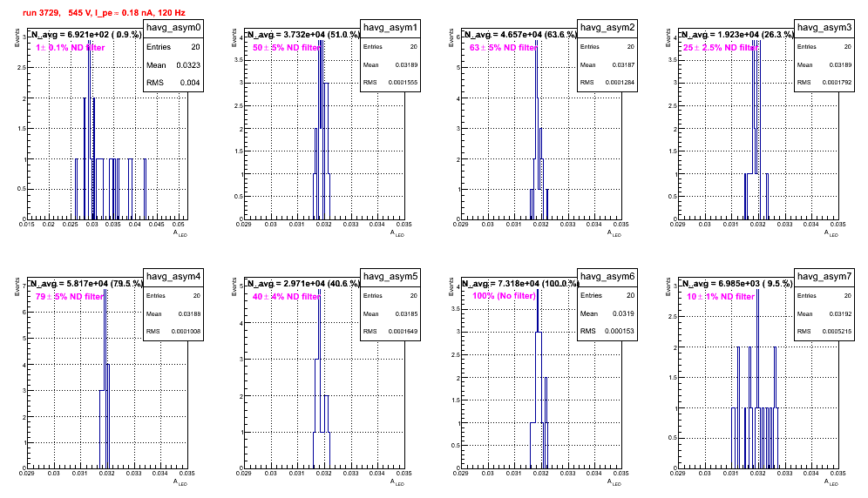The height and width of the screenshot is (498, 868).
Task: Click the magenta 10± 1% ND filter label
Action: (721, 297)
